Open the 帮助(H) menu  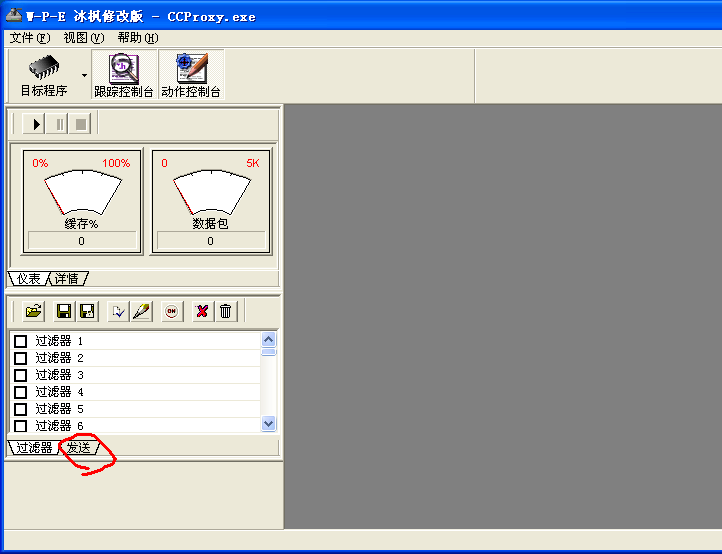[138, 38]
